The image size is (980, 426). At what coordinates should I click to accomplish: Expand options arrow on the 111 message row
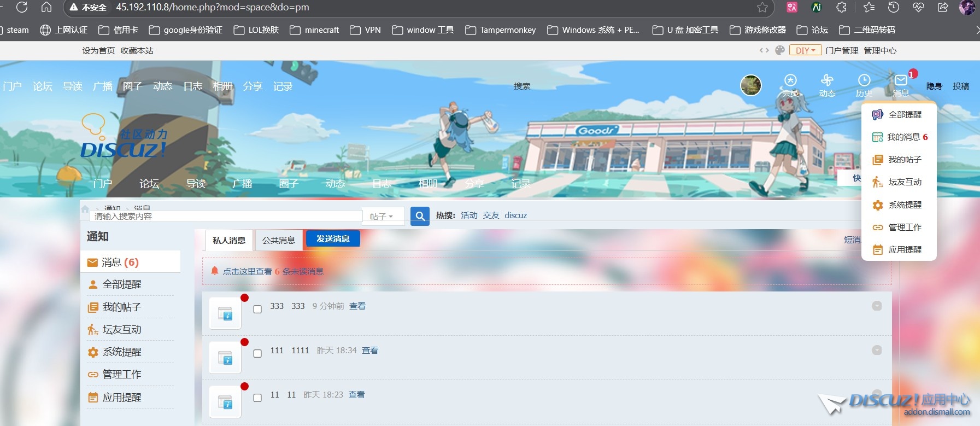point(877,350)
